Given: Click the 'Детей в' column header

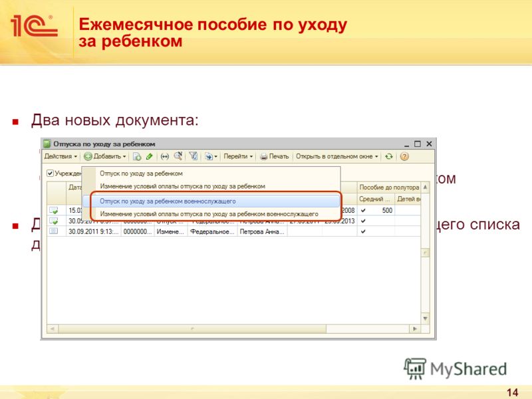Looking at the screenshot, I should coord(408,199).
